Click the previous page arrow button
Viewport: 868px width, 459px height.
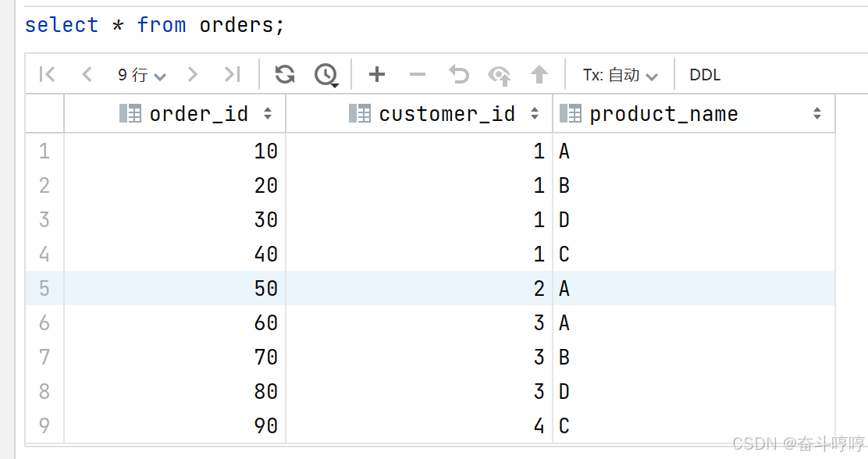point(86,74)
